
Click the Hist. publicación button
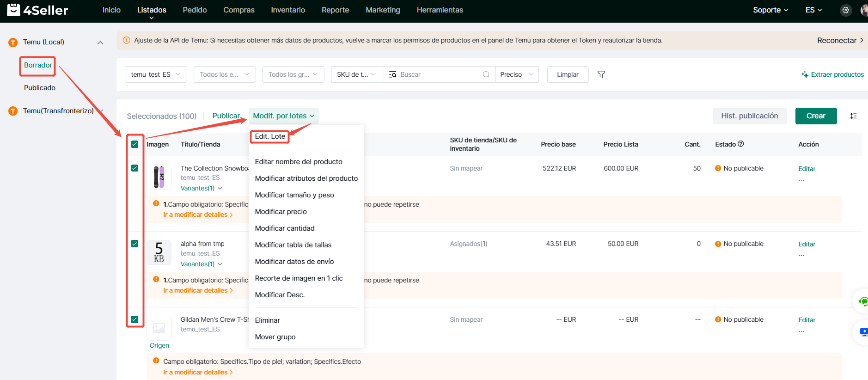click(749, 116)
